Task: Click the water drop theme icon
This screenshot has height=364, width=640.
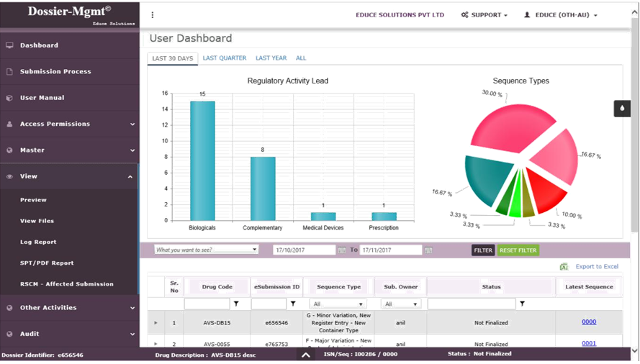Action: (x=622, y=108)
